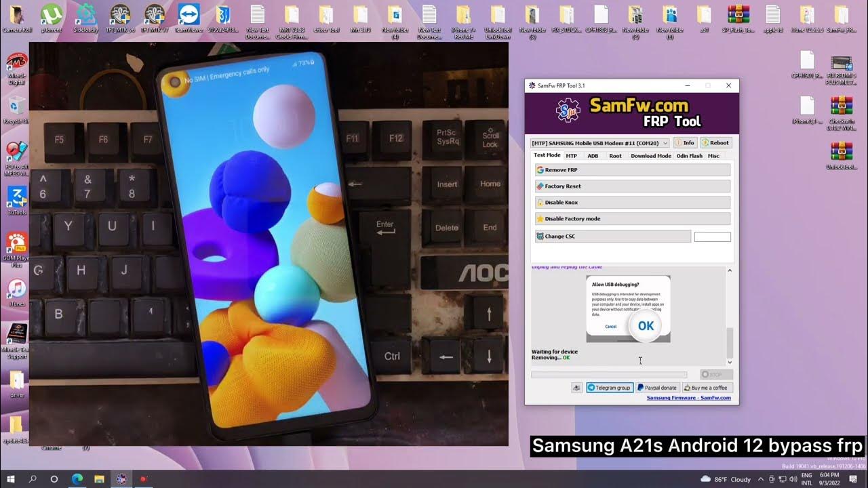Open the Telegram group button
Screen dimensions: 868x488
click(x=610, y=388)
